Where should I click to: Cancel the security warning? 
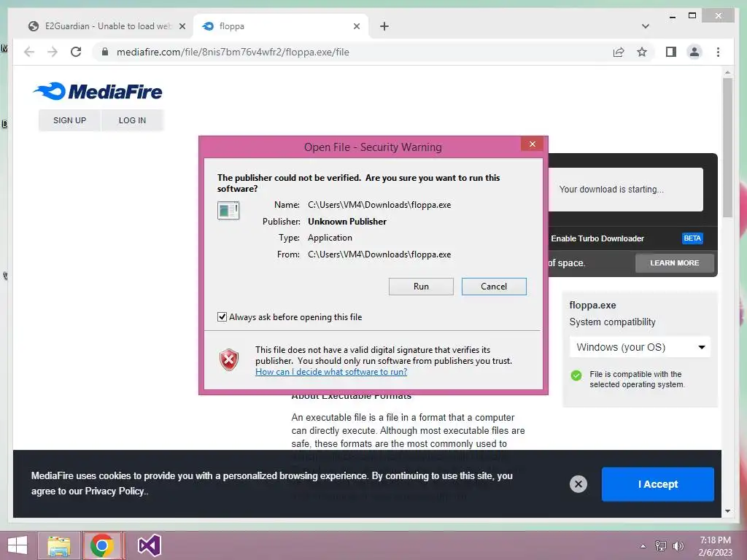pos(494,286)
